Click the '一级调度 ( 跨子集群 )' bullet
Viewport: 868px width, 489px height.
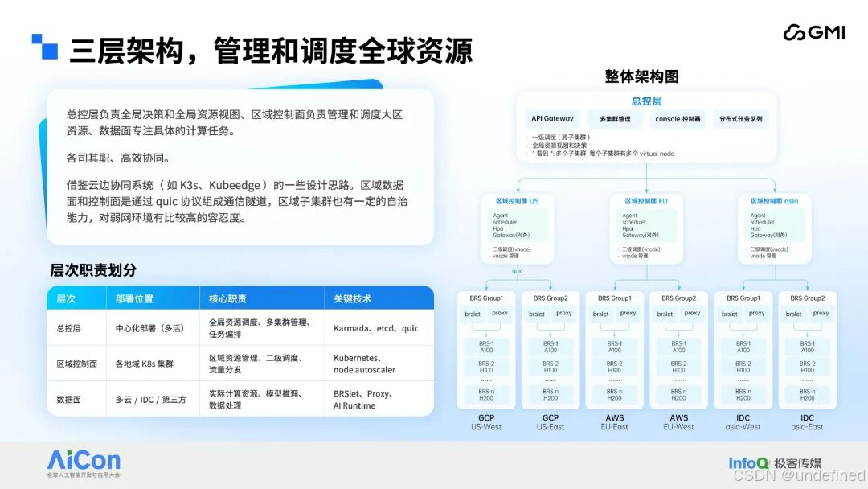click(x=560, y=137)
